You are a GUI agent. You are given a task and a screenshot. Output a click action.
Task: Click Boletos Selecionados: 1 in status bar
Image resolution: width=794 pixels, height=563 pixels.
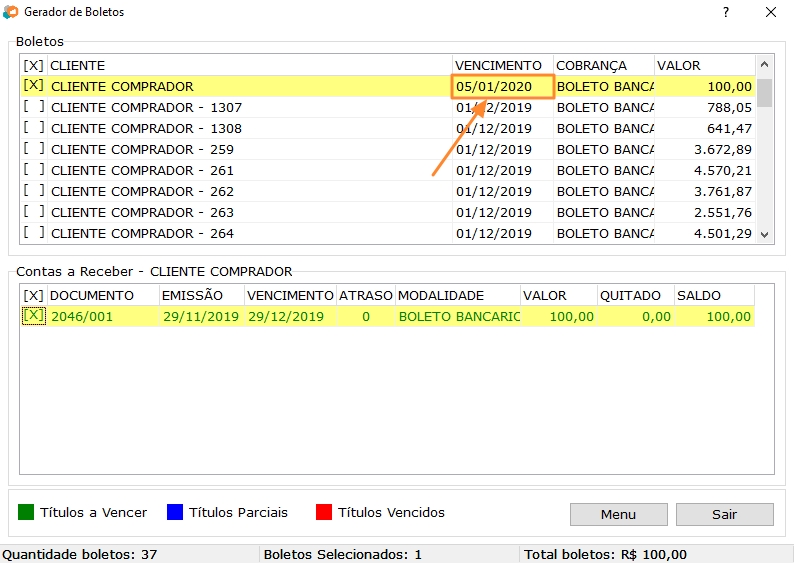tap(342, 554)
